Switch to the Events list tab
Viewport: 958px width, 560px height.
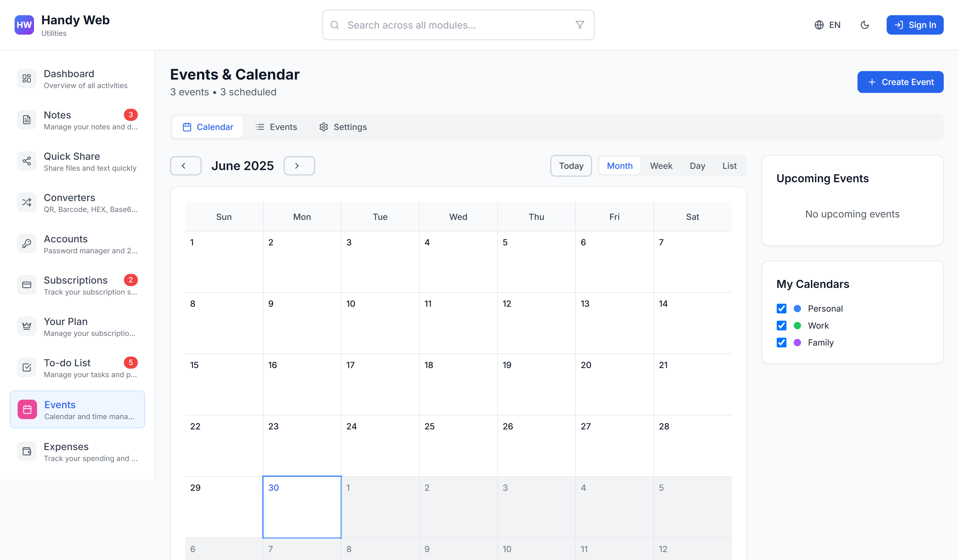[x=276, y=127]
